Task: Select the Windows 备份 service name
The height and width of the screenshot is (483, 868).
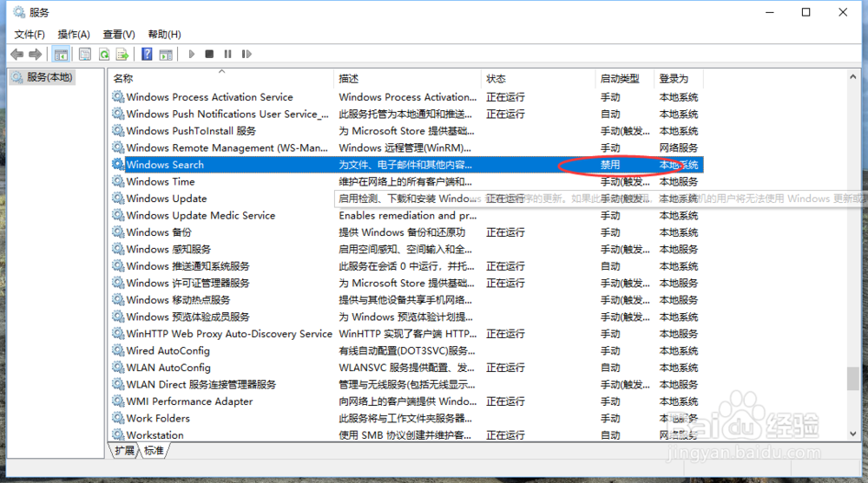Action: (159, 232)
